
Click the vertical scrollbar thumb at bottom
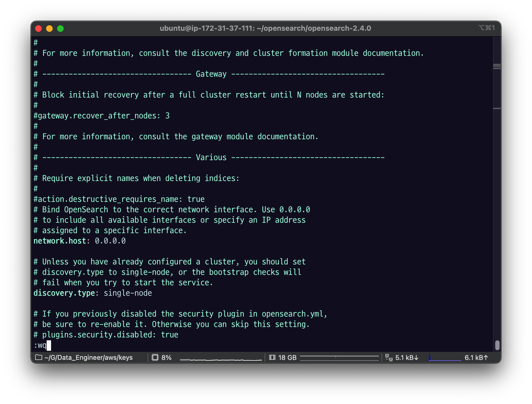pyautogui.click(x=497, y=345)
